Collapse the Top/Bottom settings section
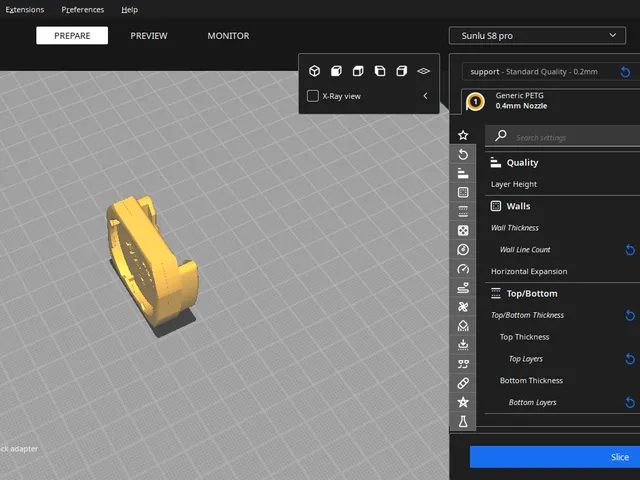The image size is (640, 480). click(562, 293)
